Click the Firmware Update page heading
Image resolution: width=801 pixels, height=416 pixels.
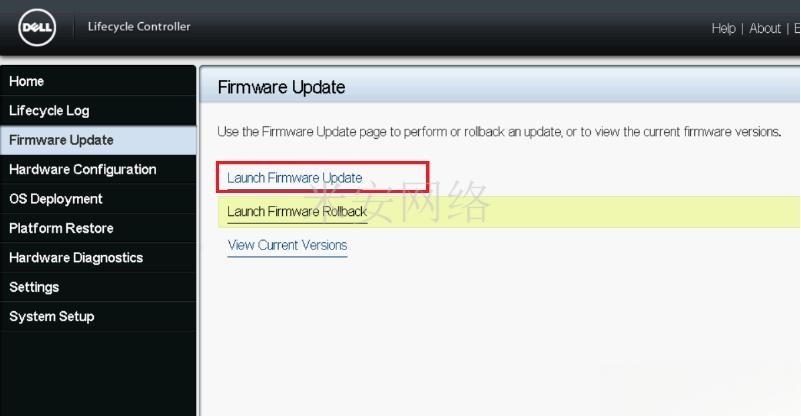(x=281, y=87)
